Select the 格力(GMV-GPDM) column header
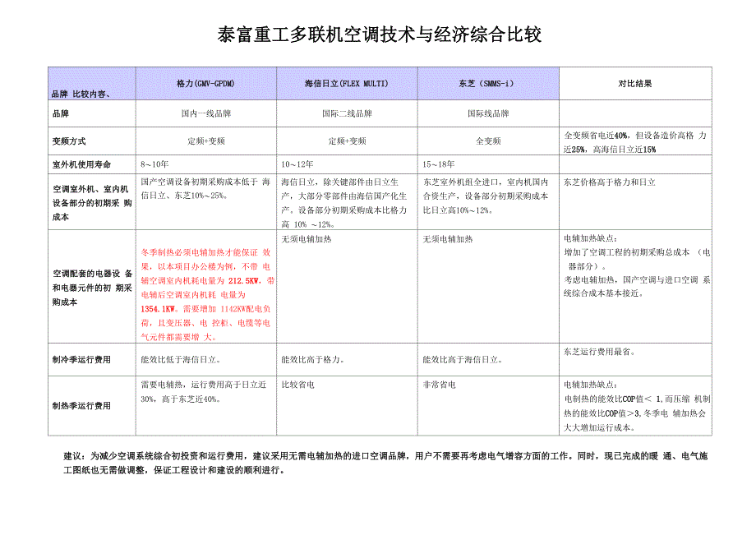The height and width of the screenshot is (535, 756). pyautogui.click(x=205, y=84)
